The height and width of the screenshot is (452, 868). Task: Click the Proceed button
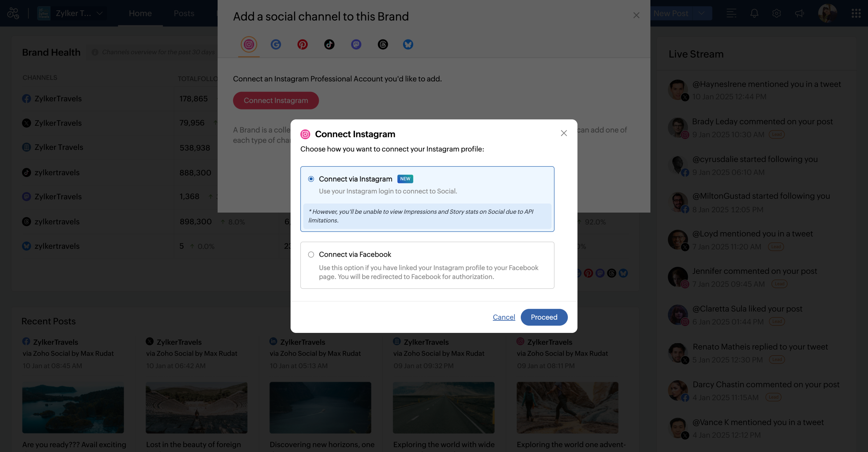click(544, 317)
